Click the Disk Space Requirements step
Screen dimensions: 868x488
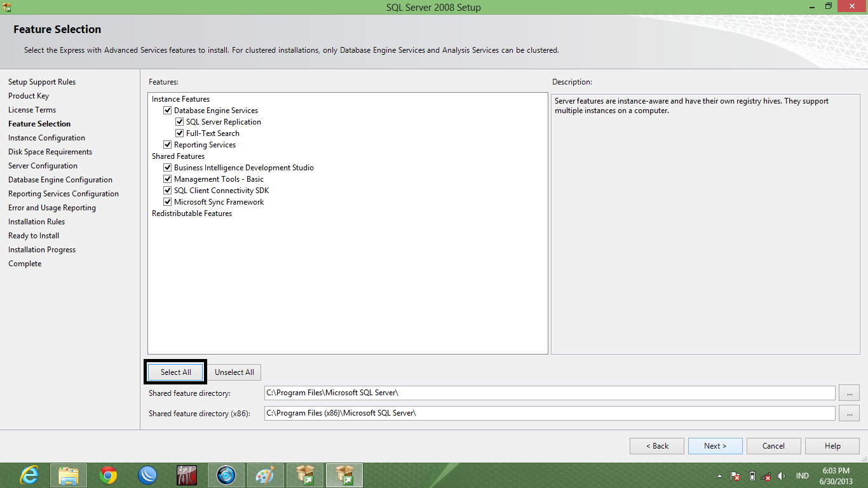(x=50, y=152)
